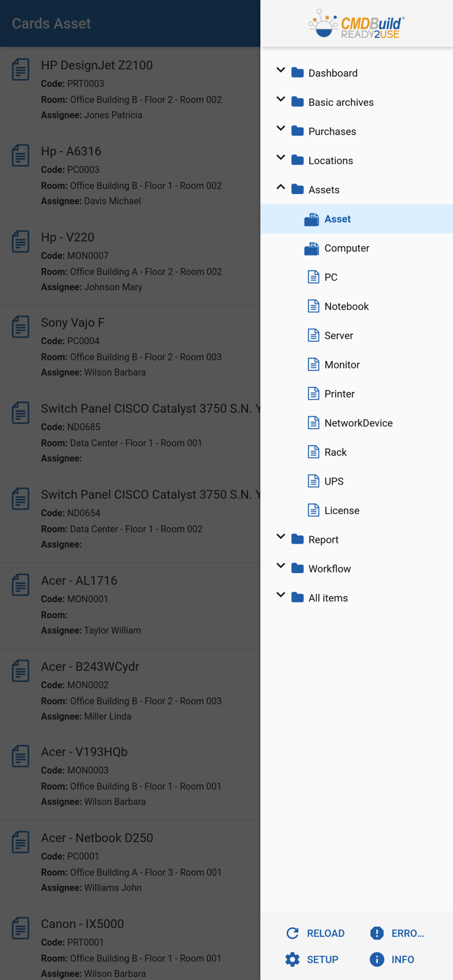Open the CMDBuild READY2USE logo
Viewport: 453px width, 980px height.
pos(355,24)
